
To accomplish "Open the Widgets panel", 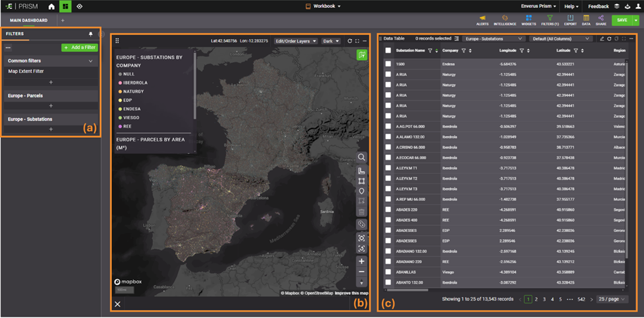I will [x=529, y=20].
